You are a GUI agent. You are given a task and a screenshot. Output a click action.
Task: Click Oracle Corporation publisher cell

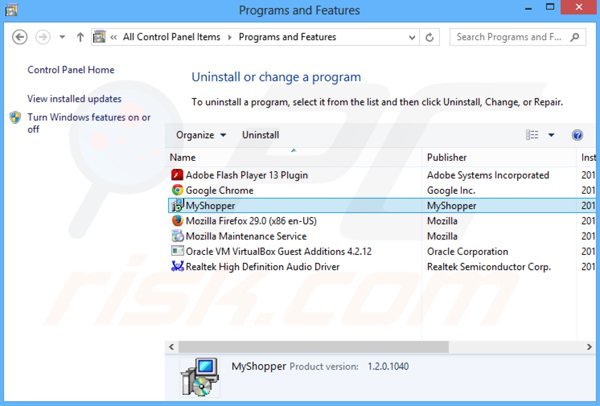tap(468, 251)
